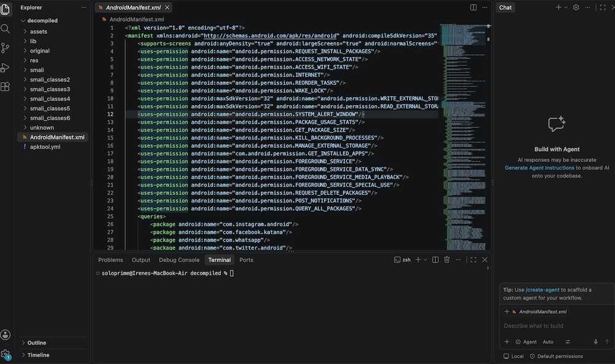
Task: Switch to the Ports tab
Action: 247,259
